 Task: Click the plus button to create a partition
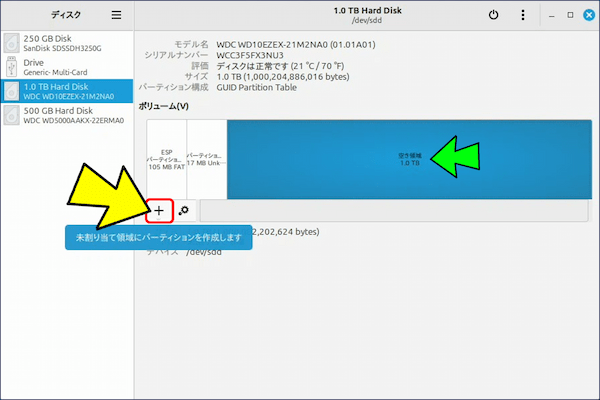[159, 211]
